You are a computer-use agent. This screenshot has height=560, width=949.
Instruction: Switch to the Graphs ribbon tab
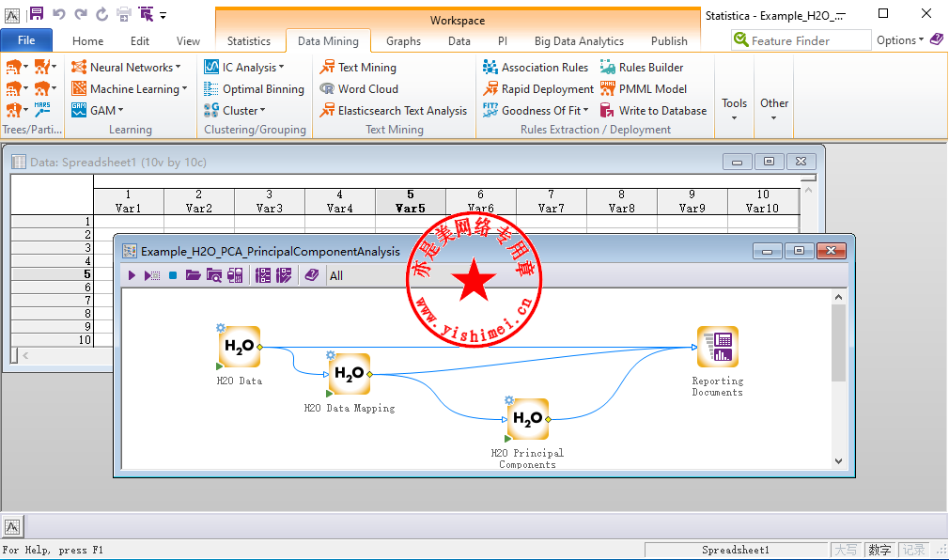click(x=403, y=41)
